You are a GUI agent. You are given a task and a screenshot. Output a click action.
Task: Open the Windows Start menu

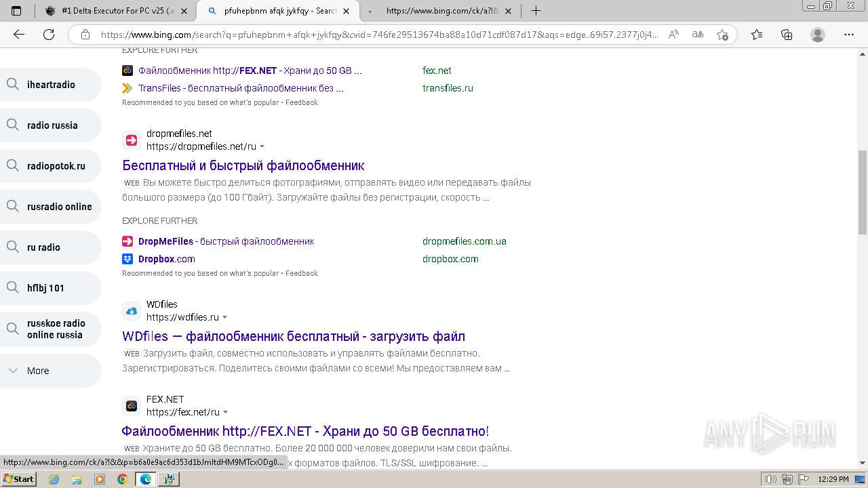(18, 479)
